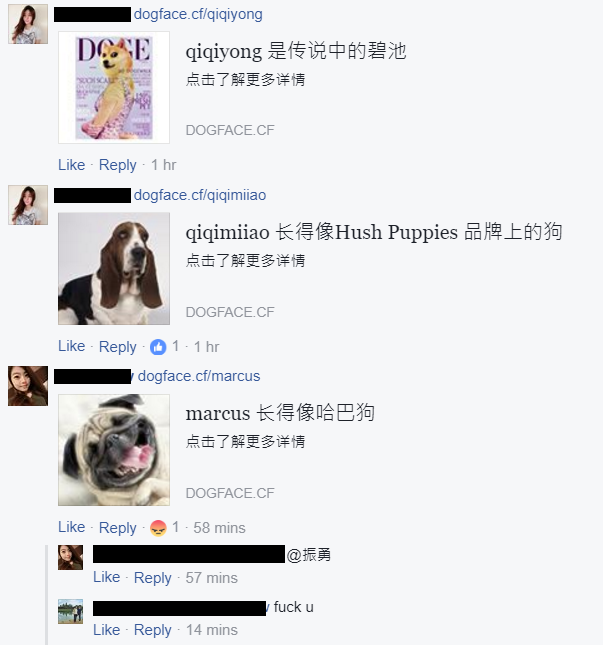603x645 pixels.
Task: Open the basset hound preview image
Action: (114, 269)
